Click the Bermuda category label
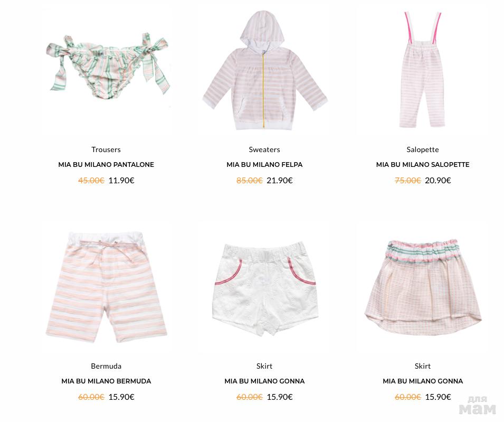Image resolution: width=504 pixels, height=422 pixels. (x=106, y=366)
